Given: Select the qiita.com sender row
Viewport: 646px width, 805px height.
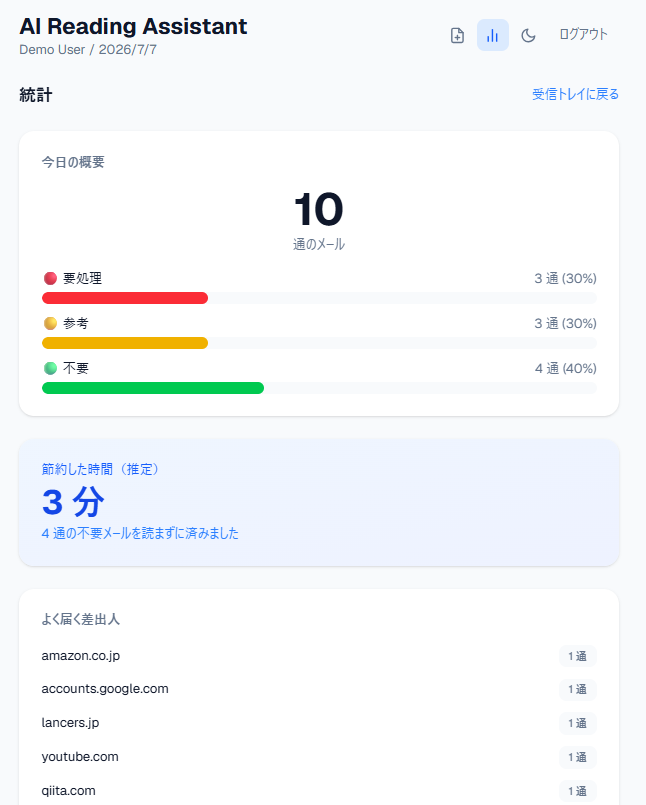Looking at the screenshot, I should pyautogui.click(x=319, y=791).
